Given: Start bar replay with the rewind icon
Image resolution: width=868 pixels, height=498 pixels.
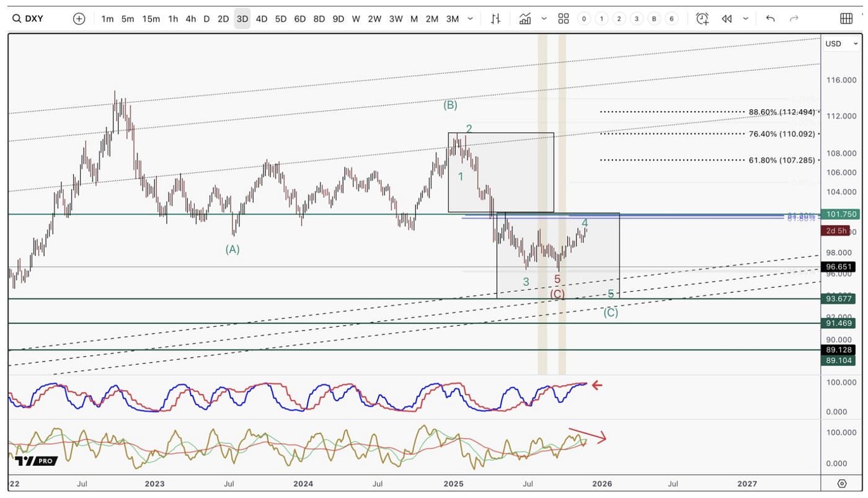Looking at the screenshot, I should coord(727,19).
